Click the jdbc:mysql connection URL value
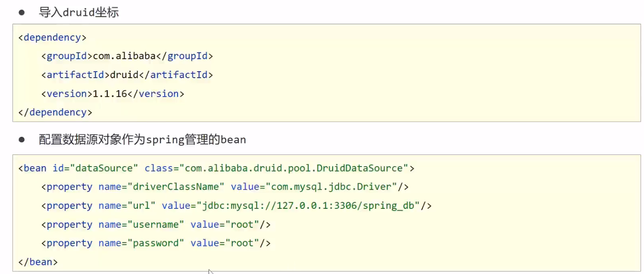644x274 pixels. (x=311, y=206)
